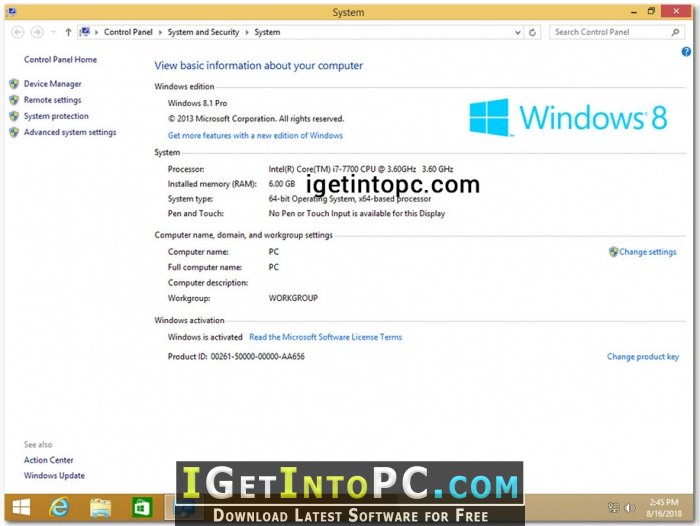
Task: Select No Pen or Touch Input text
Action: pyautogui.click(x=357, y=213)
